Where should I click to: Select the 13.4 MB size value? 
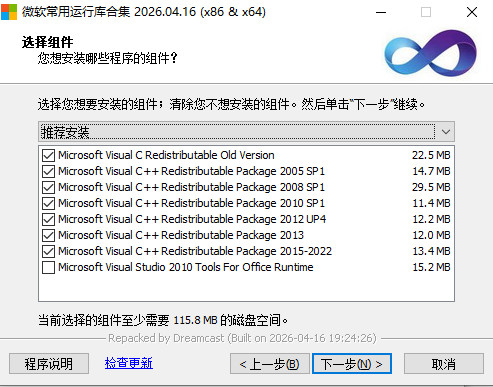point(431,251)
